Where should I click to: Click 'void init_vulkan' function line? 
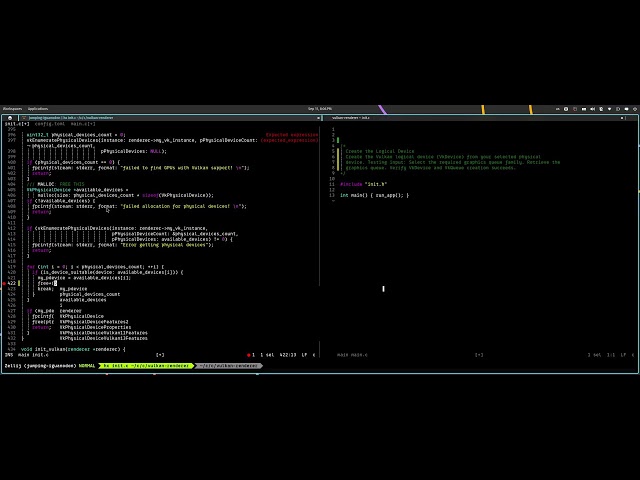[x=73, y=349]
